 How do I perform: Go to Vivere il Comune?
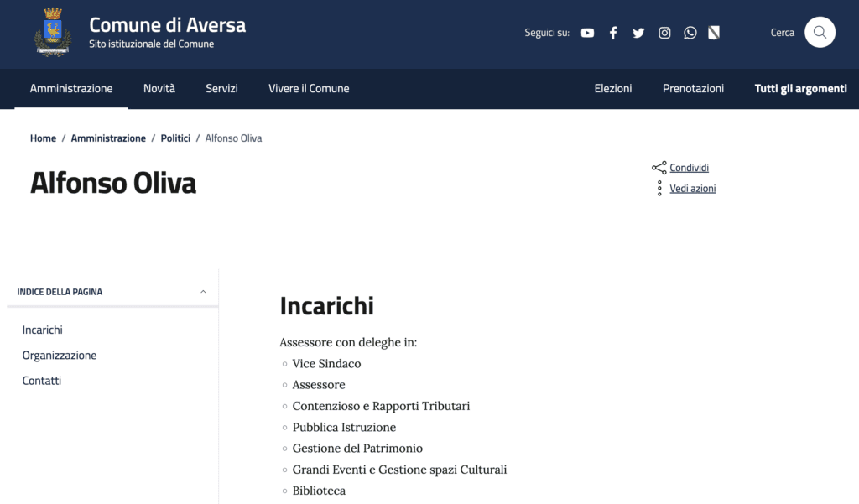(x=309, y=88)
